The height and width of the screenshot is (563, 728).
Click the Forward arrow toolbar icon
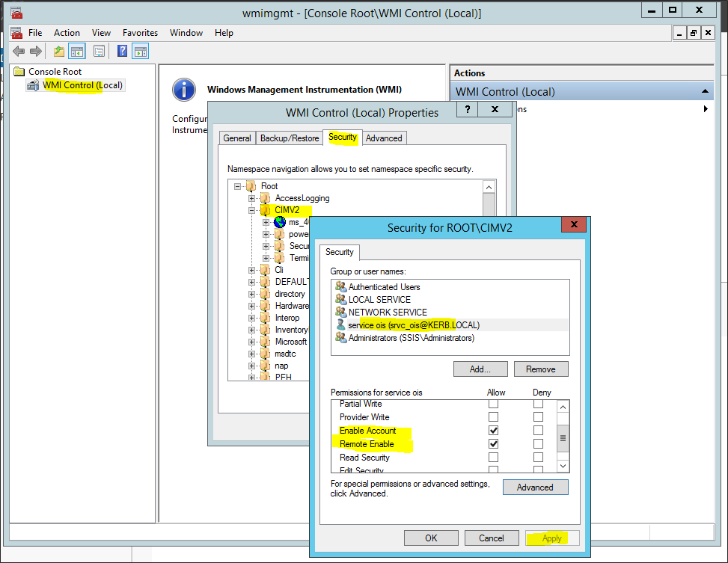point(36,51)
